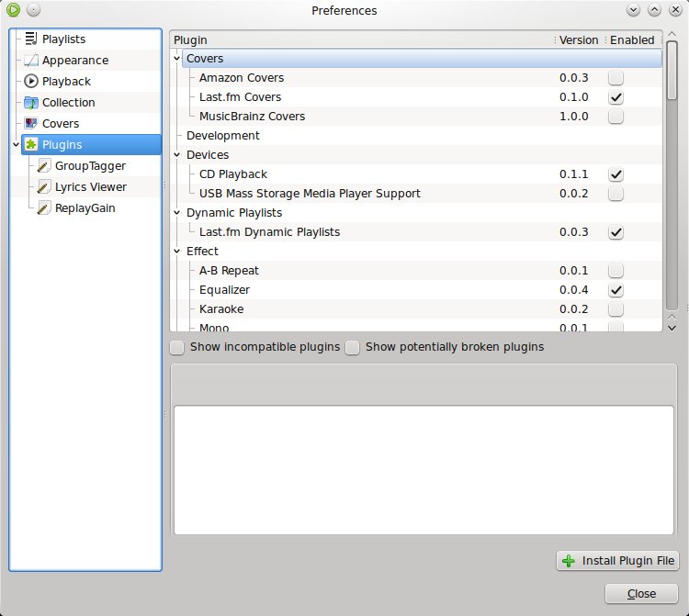Sort plugins by Version column header
Screen dimensions: 689x616
tap(578, 40)
